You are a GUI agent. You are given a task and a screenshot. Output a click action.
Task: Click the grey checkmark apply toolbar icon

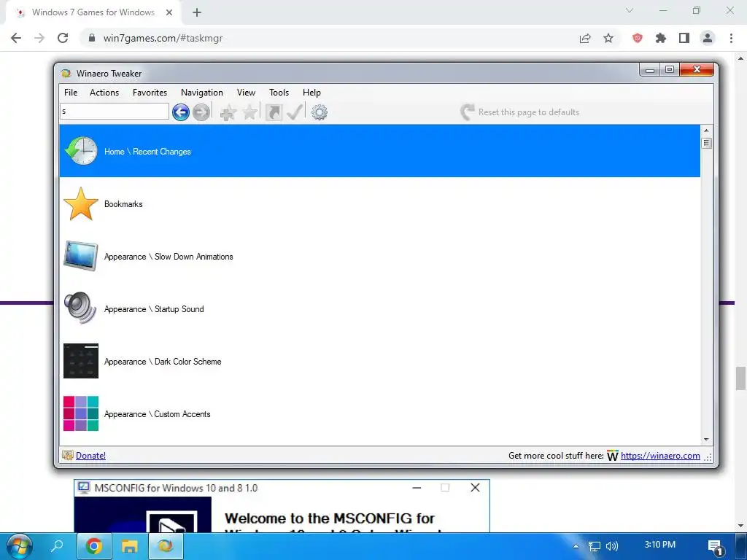click(295, 112)
